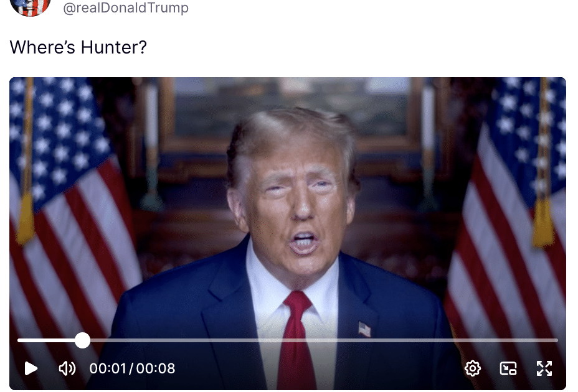Seek back to the start of the progress bar

(19, 340)
